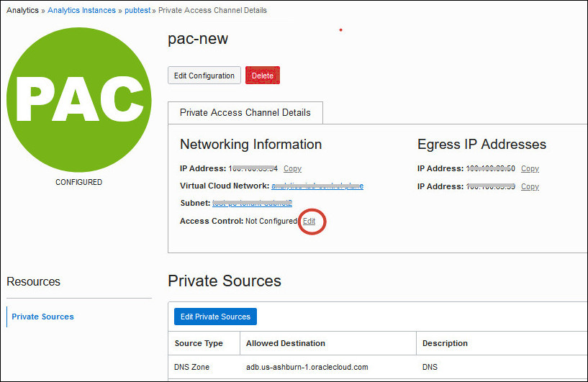Click the Source Type column header
This screenshot has height=382, width=588.
tap(199, 343)
